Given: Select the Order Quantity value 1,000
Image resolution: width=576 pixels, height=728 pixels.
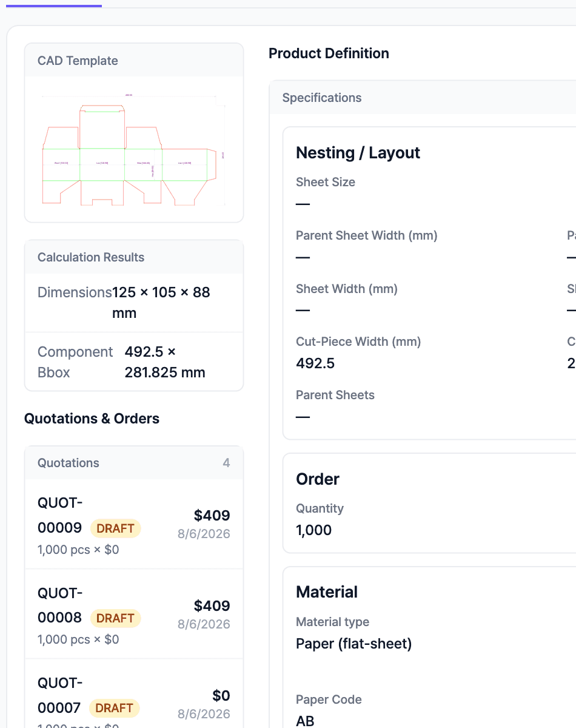Looking at the screenshot, I should (x=314, y=530).
